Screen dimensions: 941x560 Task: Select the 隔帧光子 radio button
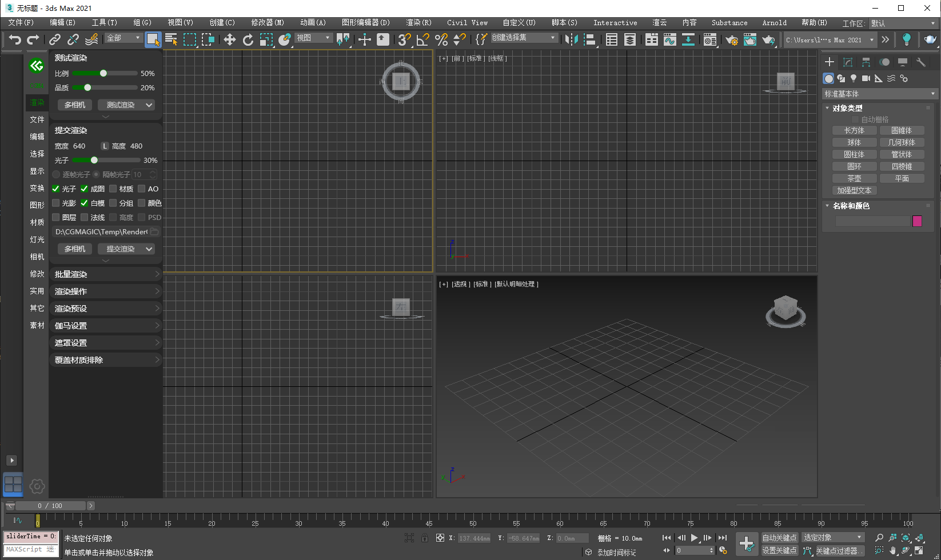95,174
